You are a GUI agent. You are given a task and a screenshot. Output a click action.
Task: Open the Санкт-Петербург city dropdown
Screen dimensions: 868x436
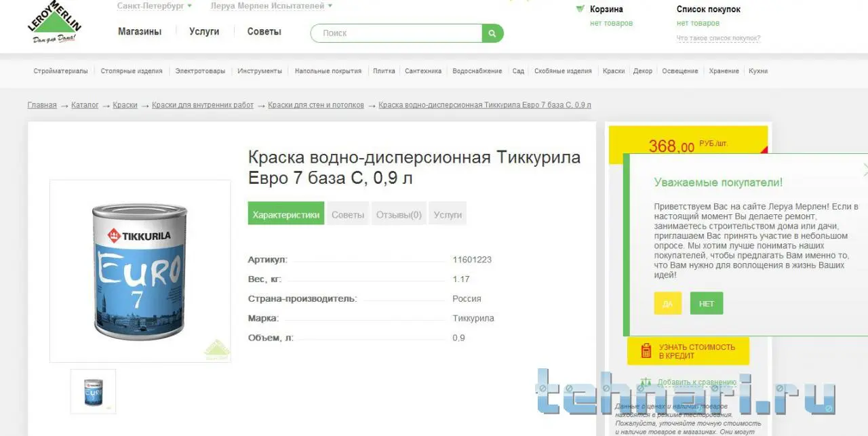(x=154, y=6)
